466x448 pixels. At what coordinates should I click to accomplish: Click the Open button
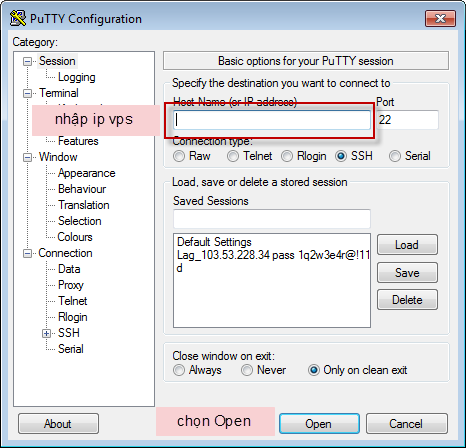(x=319, y=424)
